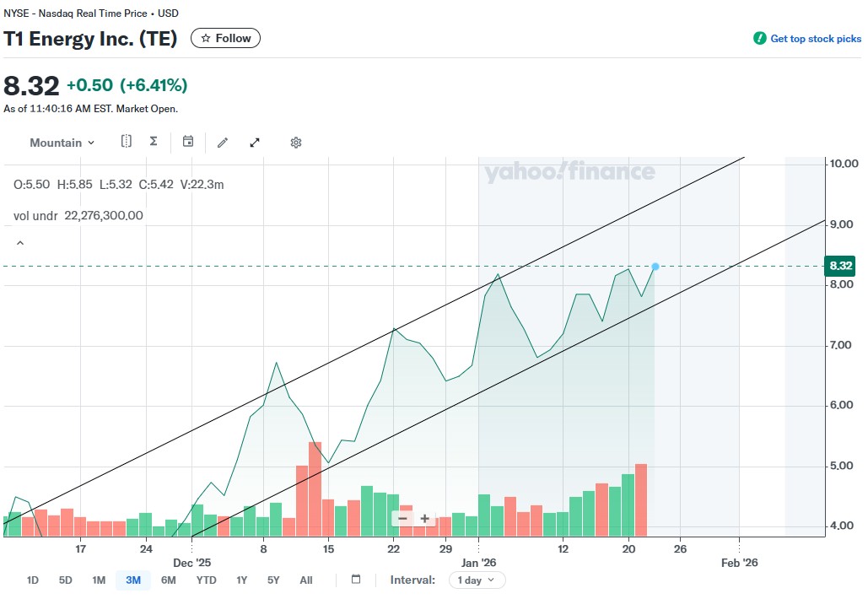Select the 6M time range
868x599 pixels.
[x=168, y=580]
